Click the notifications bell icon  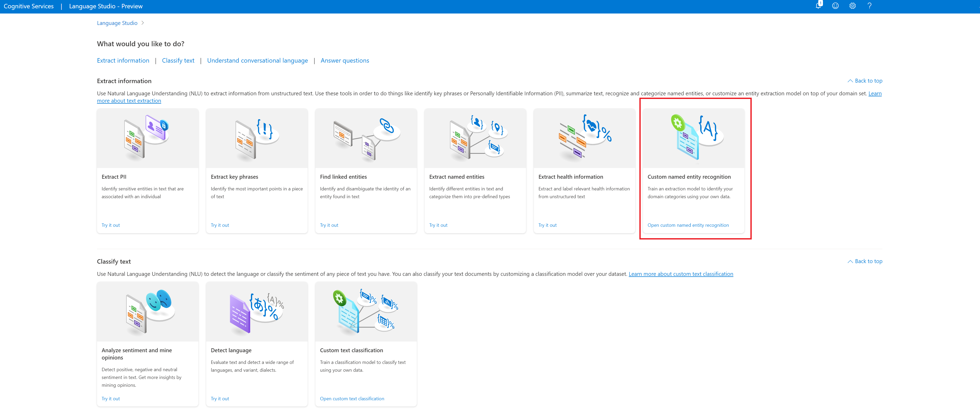[818, 6]
